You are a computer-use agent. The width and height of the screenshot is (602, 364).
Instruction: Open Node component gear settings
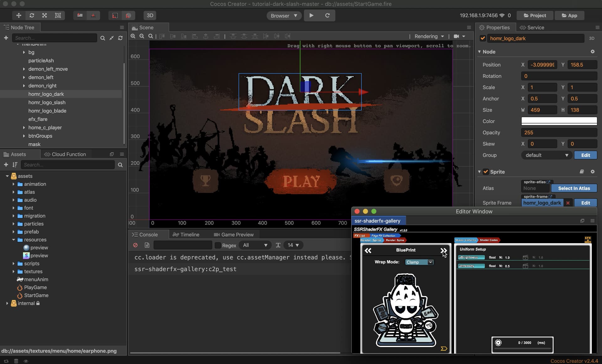click(x=593, y=52)
